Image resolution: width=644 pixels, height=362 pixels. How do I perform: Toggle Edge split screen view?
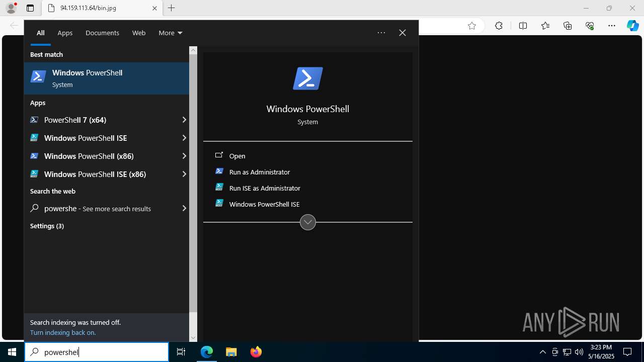pos(523,26)
